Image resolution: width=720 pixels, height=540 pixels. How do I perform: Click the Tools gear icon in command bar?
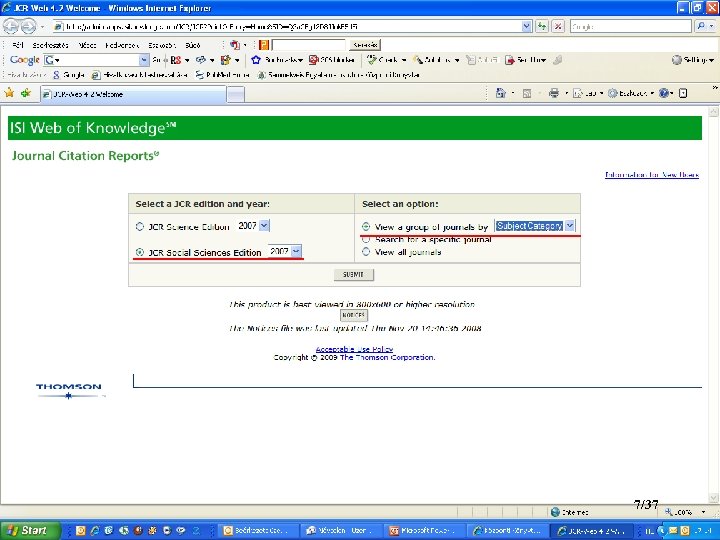613,93
